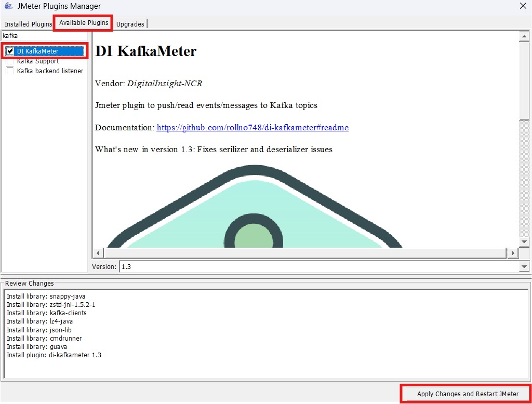Select the Kafka Support plugin entry

click(x=39, y=61)
